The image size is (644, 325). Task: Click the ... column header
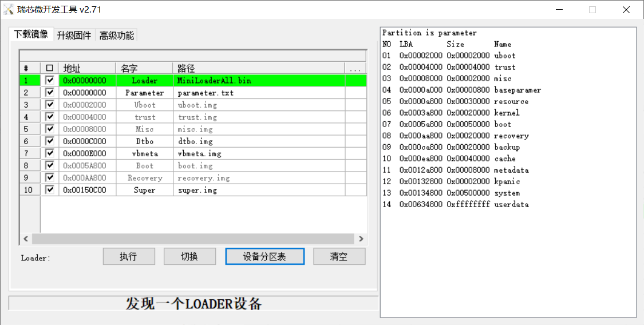(x=355, y=68)
